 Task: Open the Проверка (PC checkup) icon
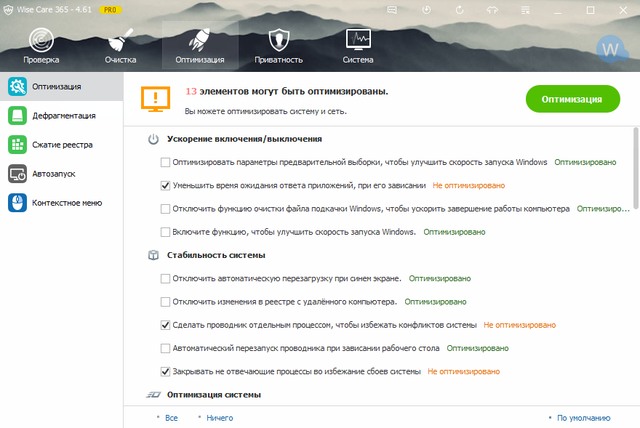coord(41,40)
